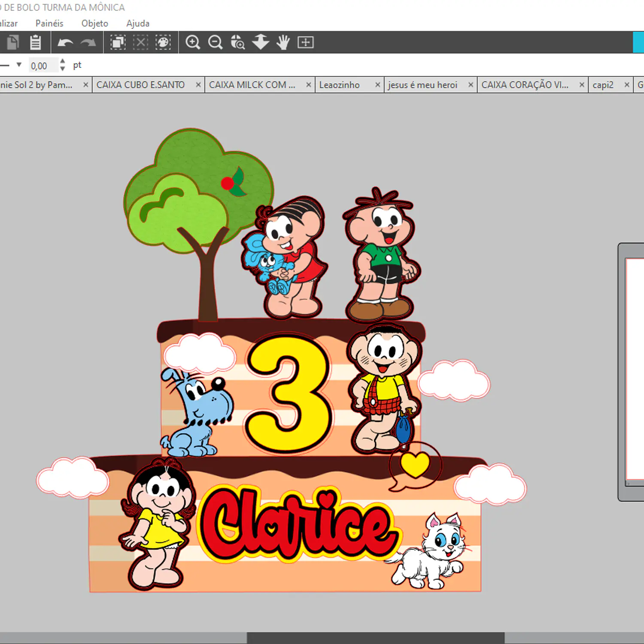
Task: Switch to the CAIXA MILCK COM tab
Action: tap(260, 85)
